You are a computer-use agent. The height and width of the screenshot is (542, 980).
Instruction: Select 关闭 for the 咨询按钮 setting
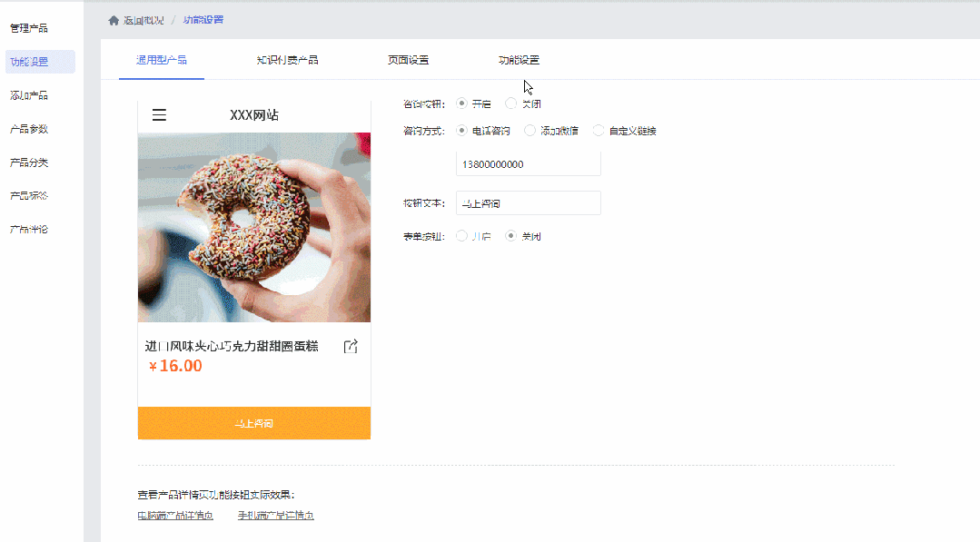511,103
